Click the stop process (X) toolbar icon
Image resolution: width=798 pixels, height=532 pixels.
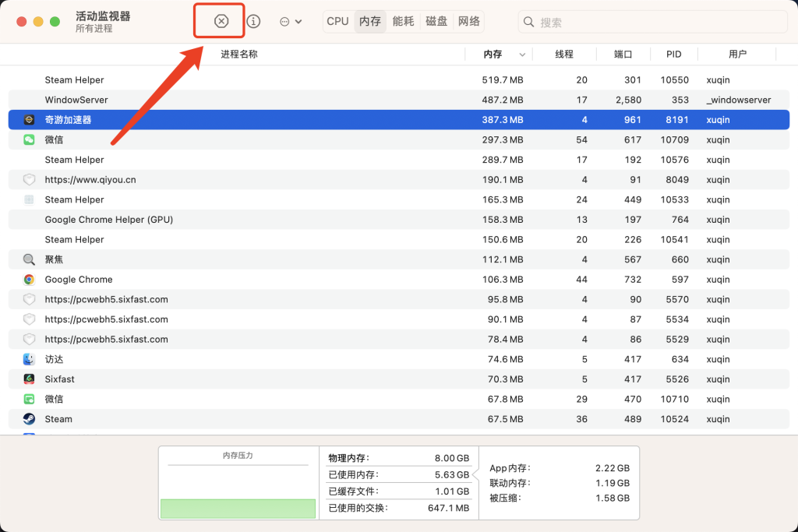pos(221,21)
